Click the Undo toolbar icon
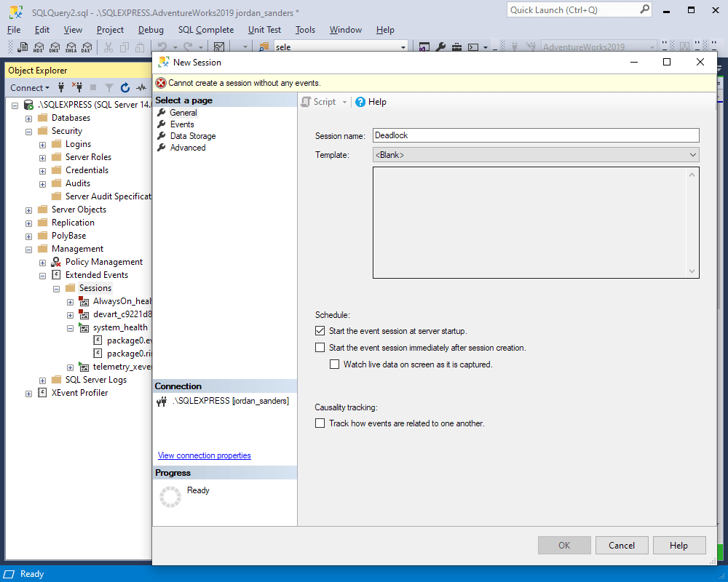The height and width of the screenshot is (582, 728). click(162, 45)
